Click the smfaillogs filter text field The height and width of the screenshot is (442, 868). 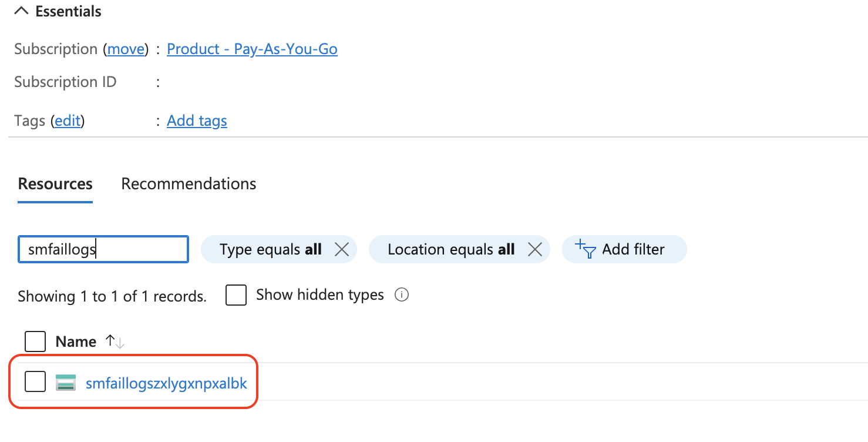tap(103, 249)
